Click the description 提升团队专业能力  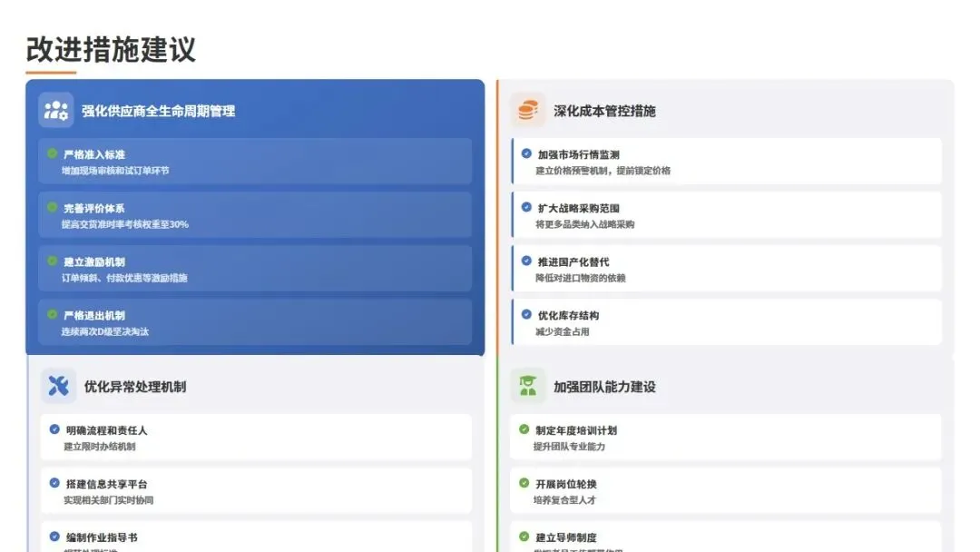tap(569, 447)
